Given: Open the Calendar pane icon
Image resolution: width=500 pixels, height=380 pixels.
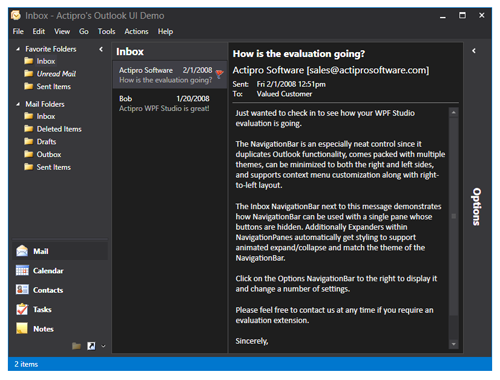Looking at the screenshot, I should [22, 270].
